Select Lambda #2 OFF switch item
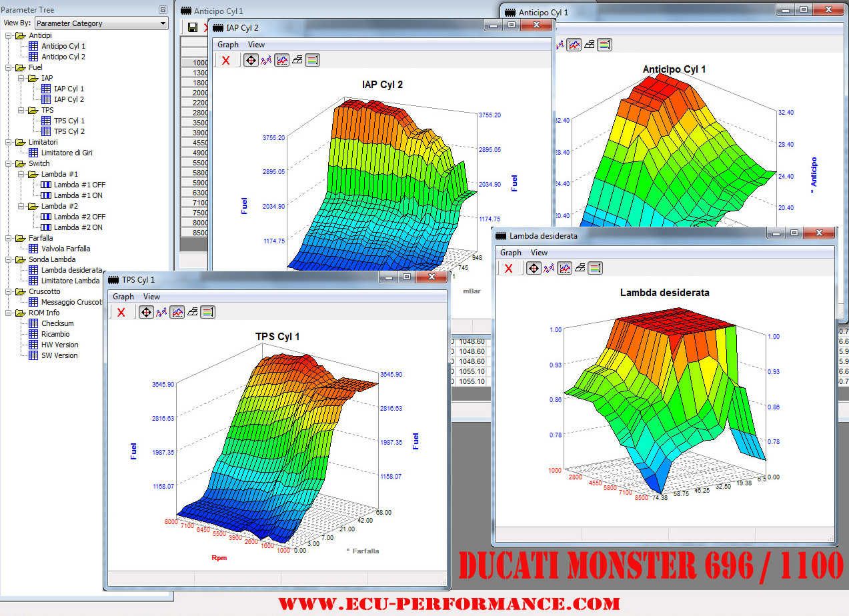Viewport: 849px width, 616px height. [80, 217]
